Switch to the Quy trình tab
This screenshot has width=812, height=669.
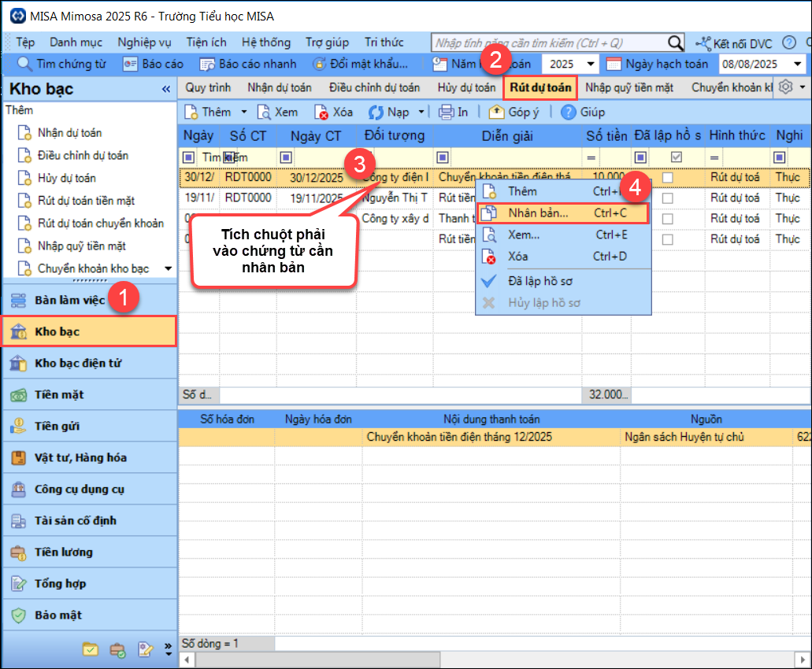(208, 87)
